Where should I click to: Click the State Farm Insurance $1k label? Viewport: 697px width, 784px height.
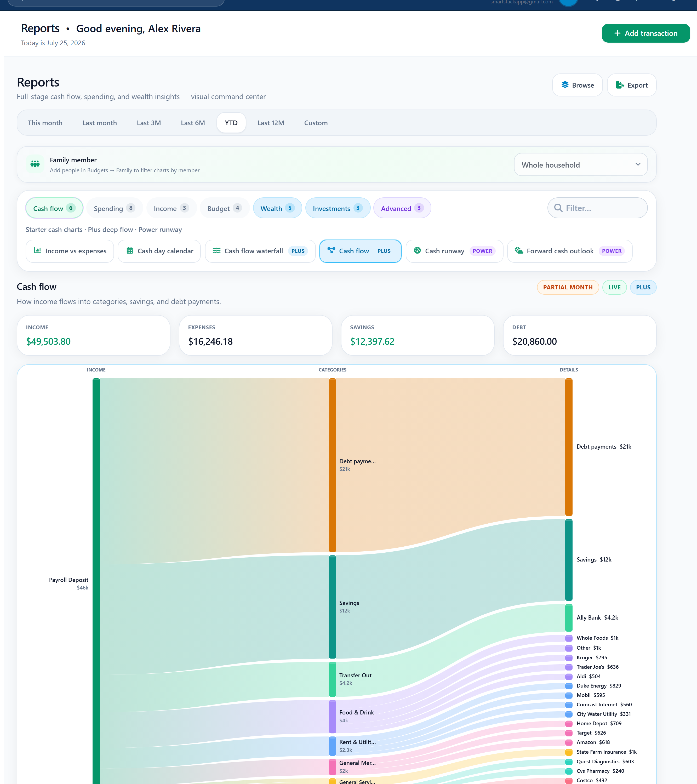606,752
